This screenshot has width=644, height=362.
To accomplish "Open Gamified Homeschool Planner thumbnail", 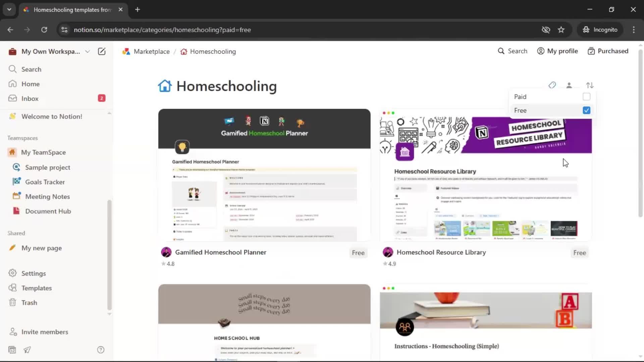I will pos(264,175).
